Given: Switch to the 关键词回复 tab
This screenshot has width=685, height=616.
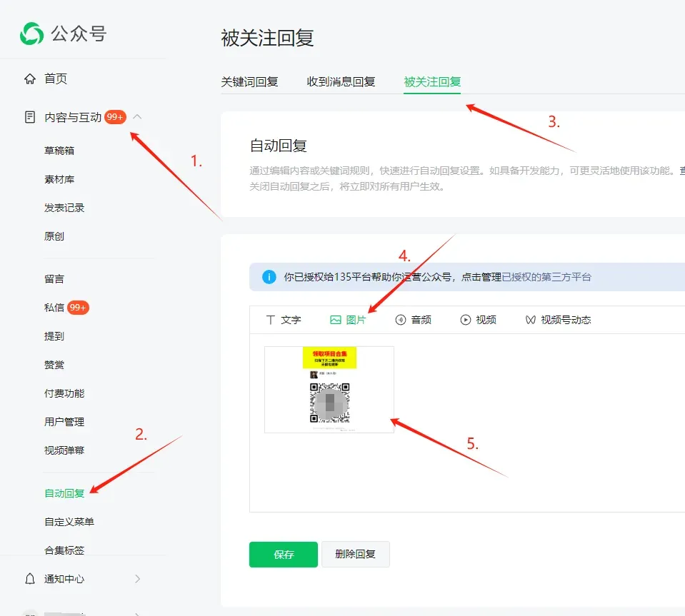Looking at the screenshot, I should pos(249,81).
